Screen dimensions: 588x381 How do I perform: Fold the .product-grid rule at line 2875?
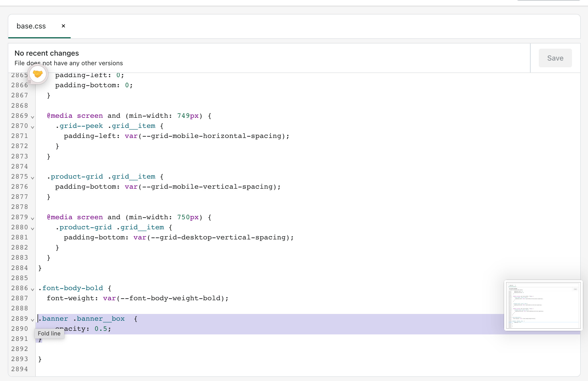(x=33, y=178)
